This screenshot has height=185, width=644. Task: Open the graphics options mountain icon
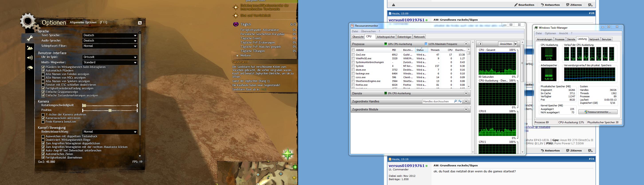tap(30, 48)
